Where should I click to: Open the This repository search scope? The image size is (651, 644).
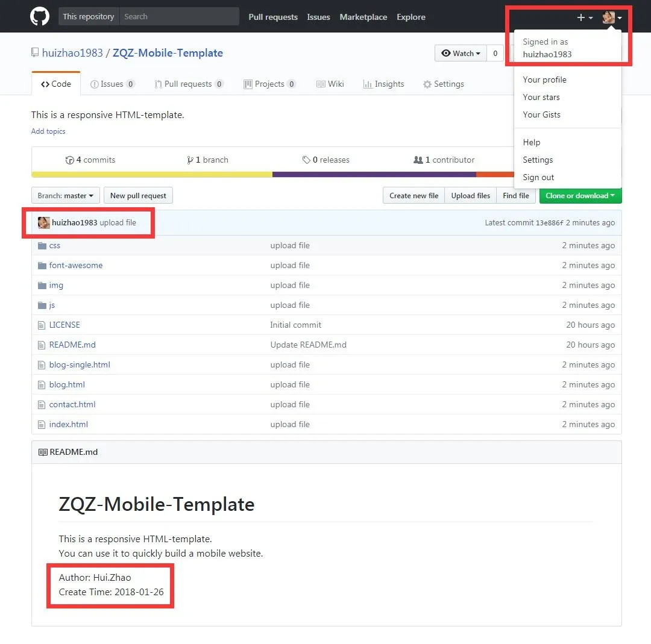coord(89,17)
